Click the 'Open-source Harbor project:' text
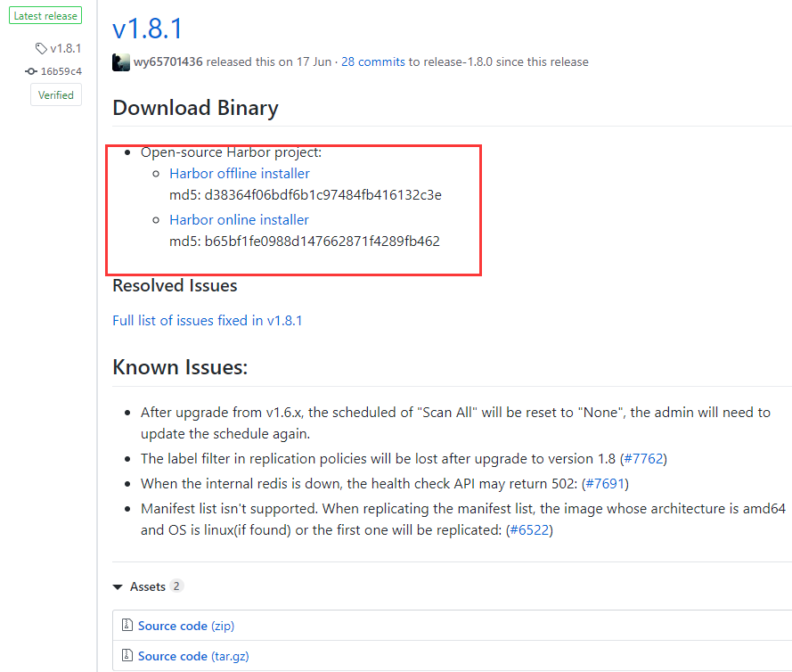792x672 pixels. click(232, 152)
